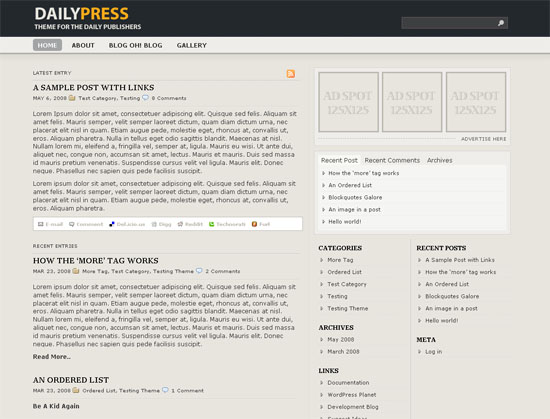Switch to the Archives tab
This screenshot has height=419, width=550.
pyautogui.click(x=440, y=160)
